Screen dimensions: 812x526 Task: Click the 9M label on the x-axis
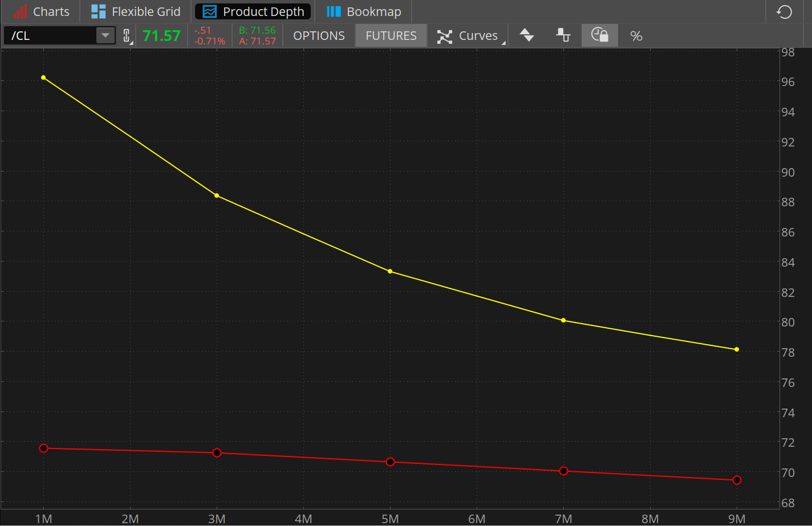[x=737, y=519]
